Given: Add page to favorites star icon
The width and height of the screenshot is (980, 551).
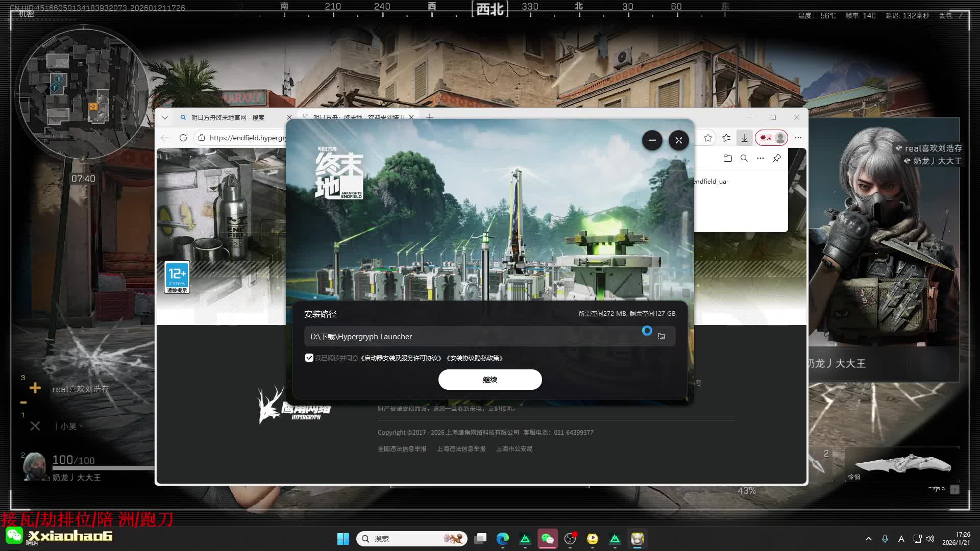Looking at the screenshot, I should pos(707,138).
